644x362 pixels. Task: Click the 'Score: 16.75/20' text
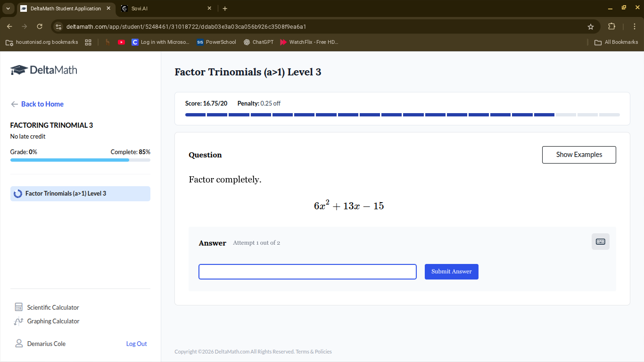[x=206, y=103]
